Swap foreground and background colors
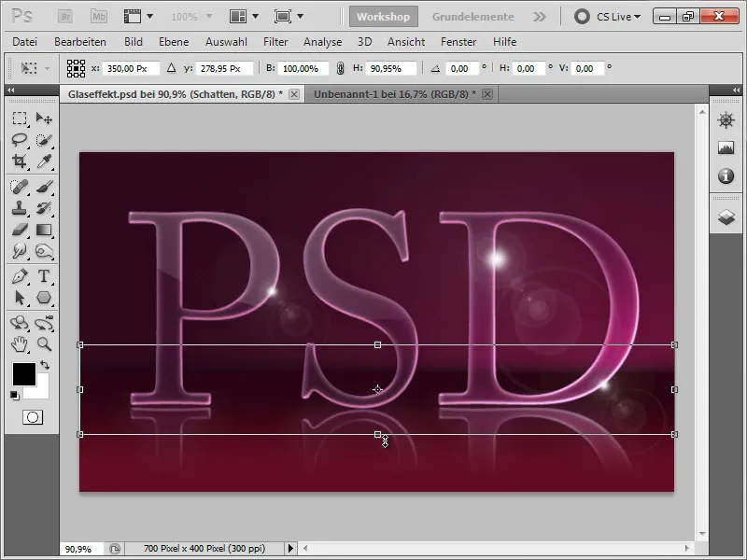Viewport: 747px width, 560px height. point(45,365)
